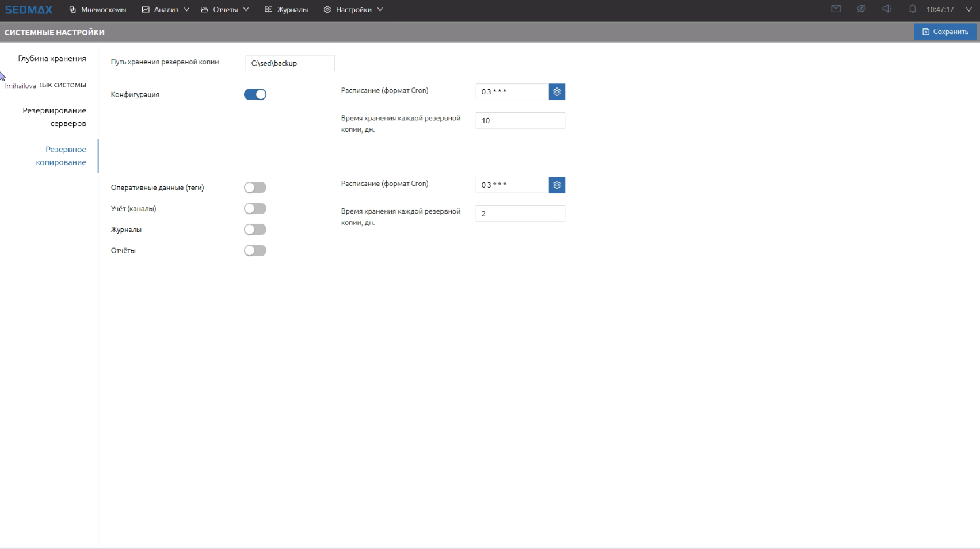The width and height of the screenshot is (980, 549).
Task: Click the crossed-eye visibility icon
Action: click(x=861, y=9)
